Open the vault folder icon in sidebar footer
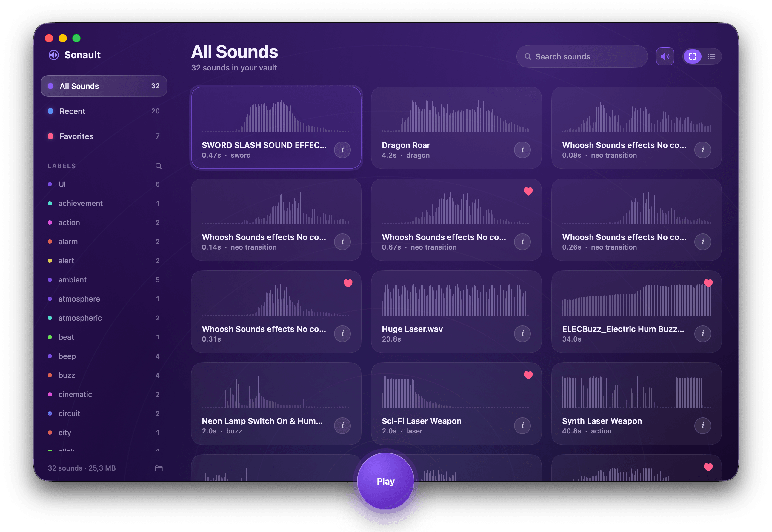772x532 pixels. point(159,468)
